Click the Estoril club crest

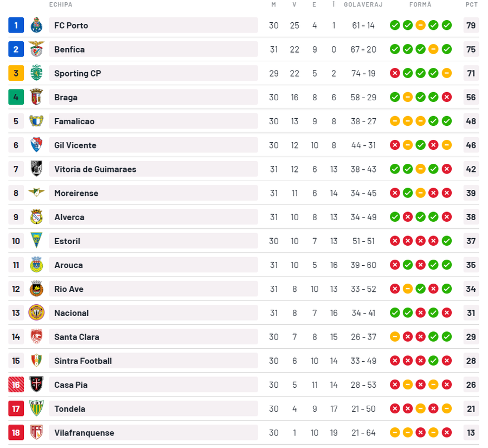coord(36,241)
